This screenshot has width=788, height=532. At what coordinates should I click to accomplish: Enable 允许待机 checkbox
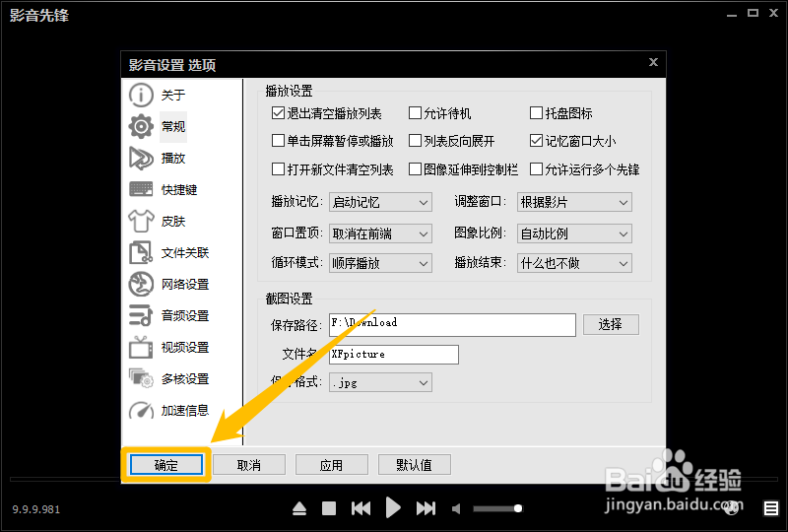point(415,113)
